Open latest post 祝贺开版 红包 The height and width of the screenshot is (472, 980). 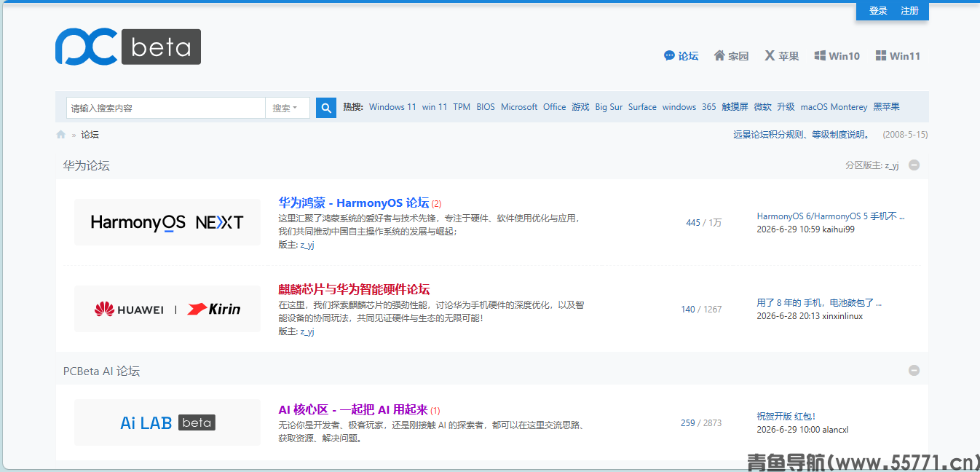(786, 417)
